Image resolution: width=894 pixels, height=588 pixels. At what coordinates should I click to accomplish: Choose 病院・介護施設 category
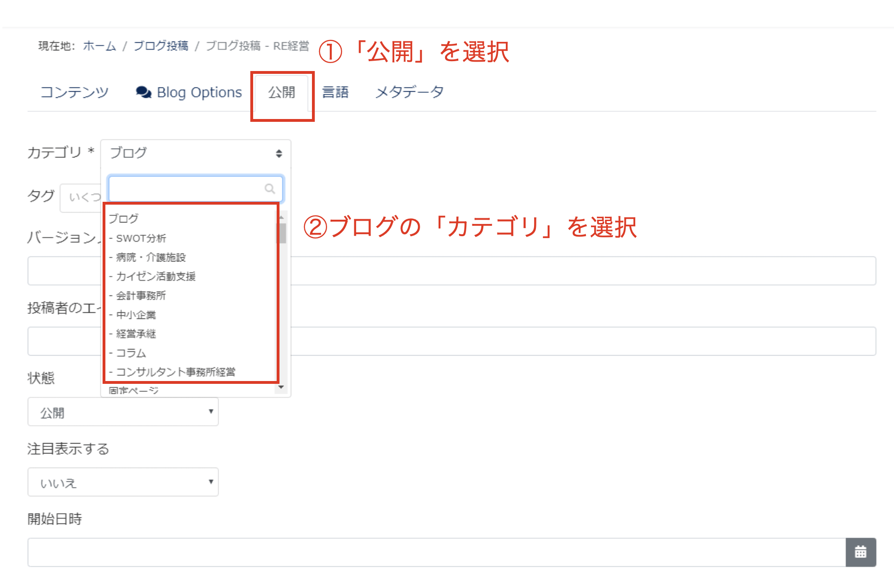[x=151, y=257]
